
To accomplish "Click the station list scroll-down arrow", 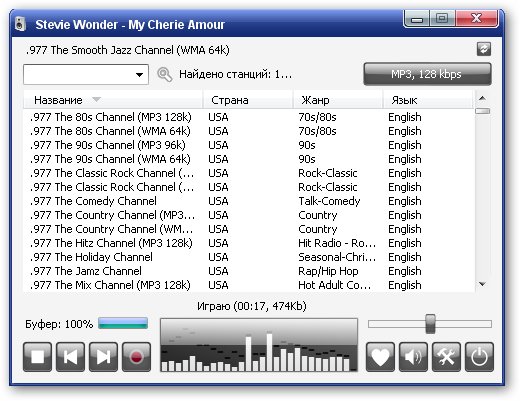I will tap(482, 284).
